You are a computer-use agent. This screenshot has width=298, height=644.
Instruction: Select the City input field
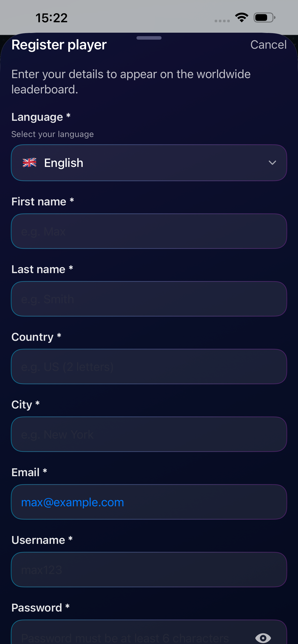(149, 434)
